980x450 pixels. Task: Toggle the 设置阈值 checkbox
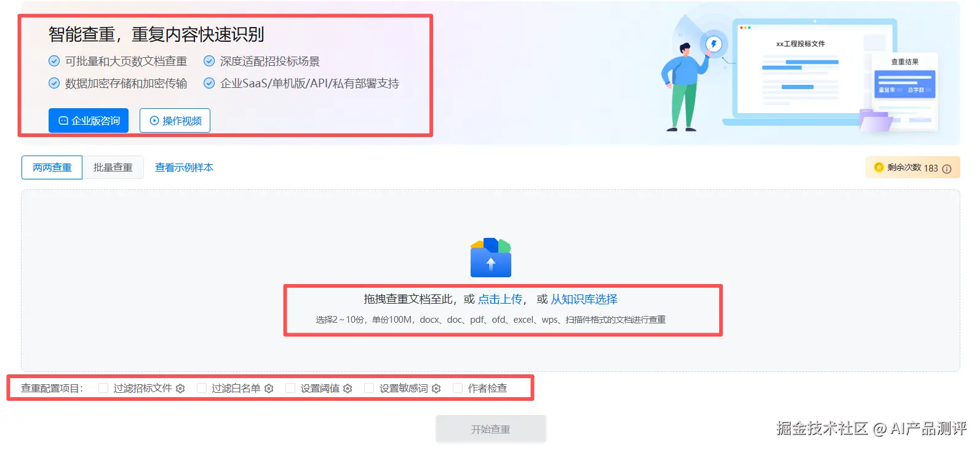click(290, 388)
